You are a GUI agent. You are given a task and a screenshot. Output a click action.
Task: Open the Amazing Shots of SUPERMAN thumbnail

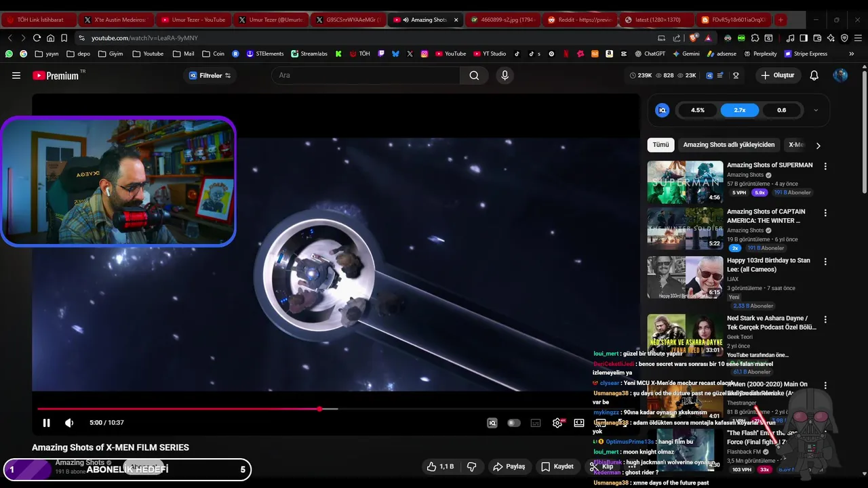click(685, 182)
